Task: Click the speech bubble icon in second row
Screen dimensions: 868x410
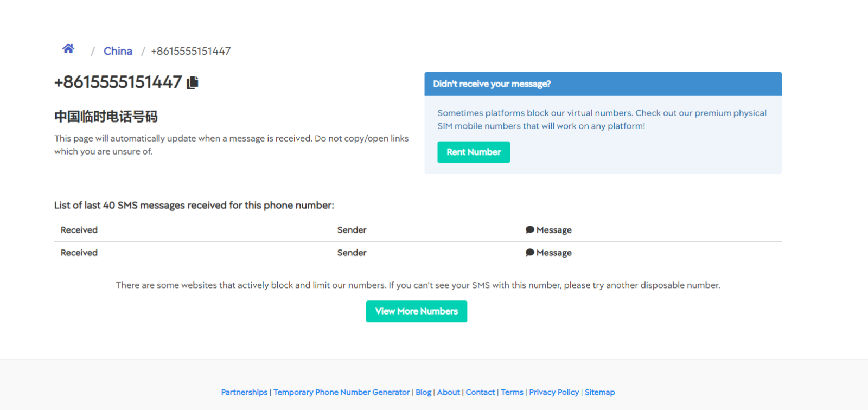Action: tap(530, 253)
